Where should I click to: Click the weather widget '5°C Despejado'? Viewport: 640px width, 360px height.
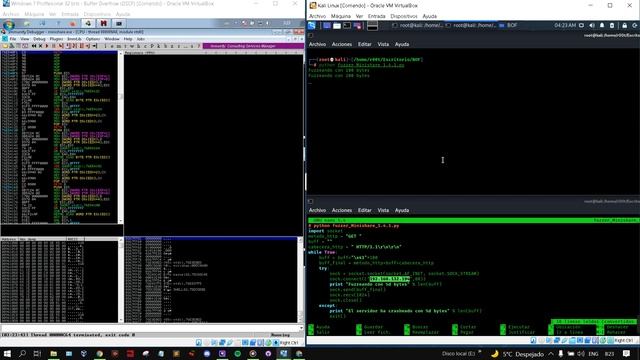(x=517, y=354)
